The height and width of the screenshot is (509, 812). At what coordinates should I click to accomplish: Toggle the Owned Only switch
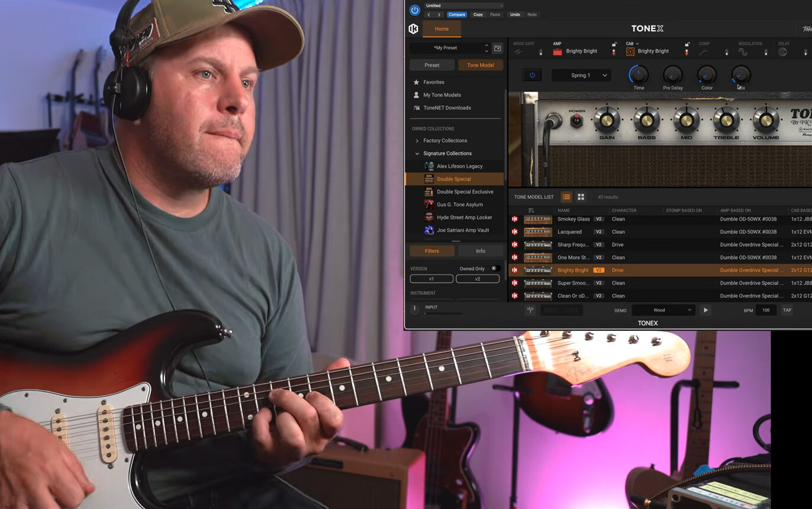[495, 269]
